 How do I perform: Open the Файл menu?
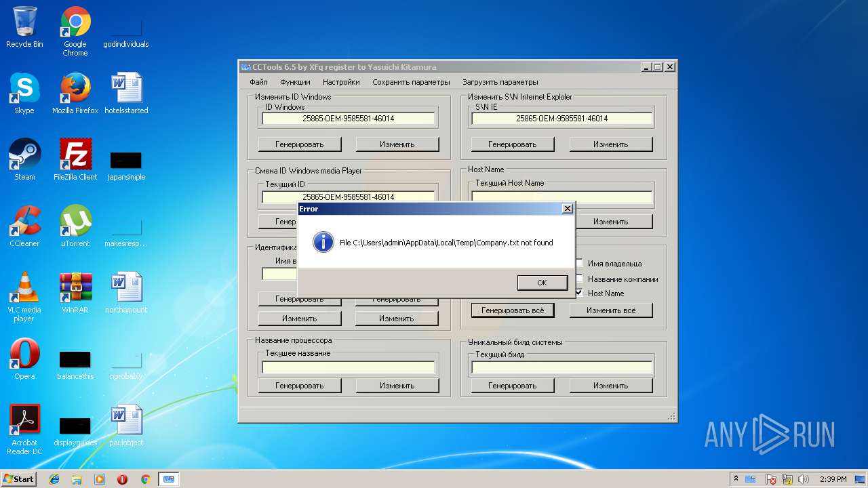pos(258,82)
